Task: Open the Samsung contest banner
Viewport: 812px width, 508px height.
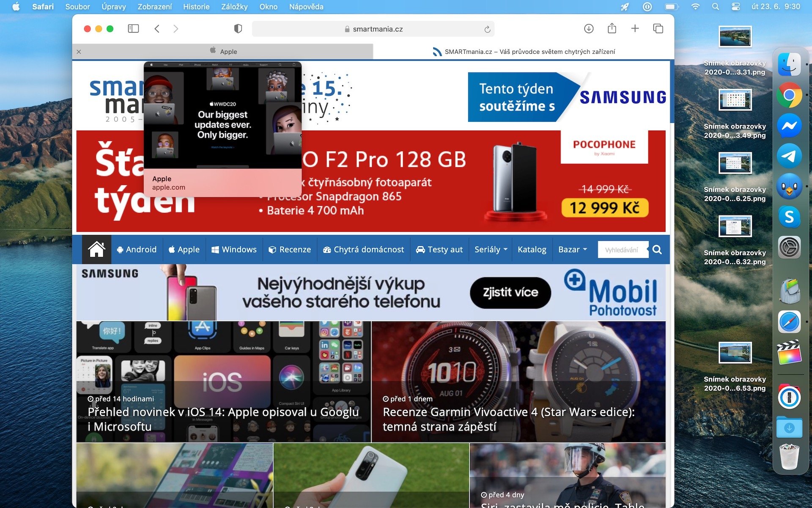Action: click(568, 97)
